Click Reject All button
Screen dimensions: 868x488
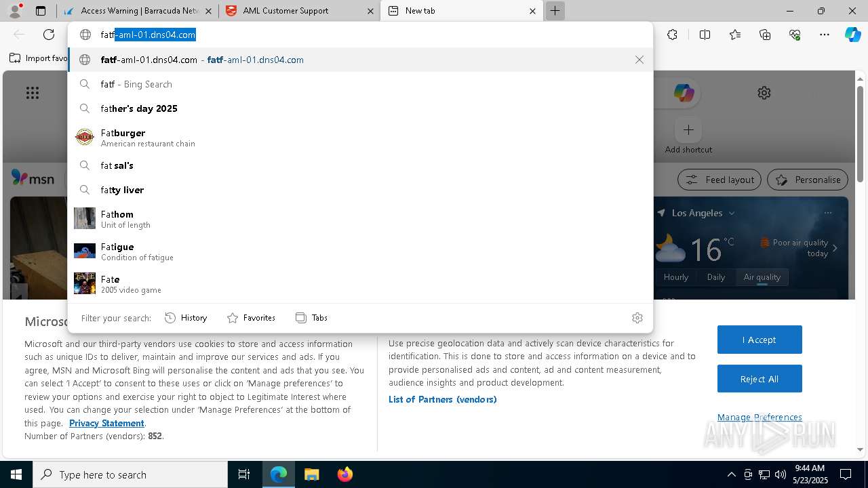759,379
